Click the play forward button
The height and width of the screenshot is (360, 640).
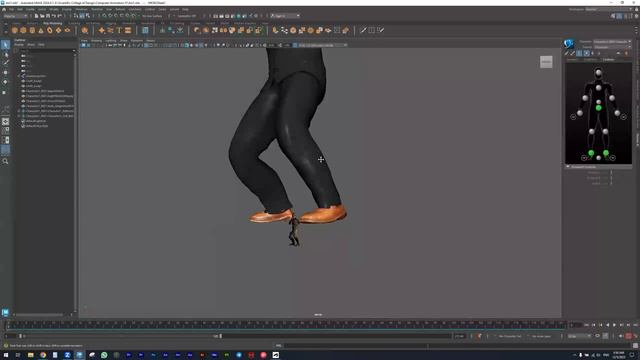[x=614, y=325]
